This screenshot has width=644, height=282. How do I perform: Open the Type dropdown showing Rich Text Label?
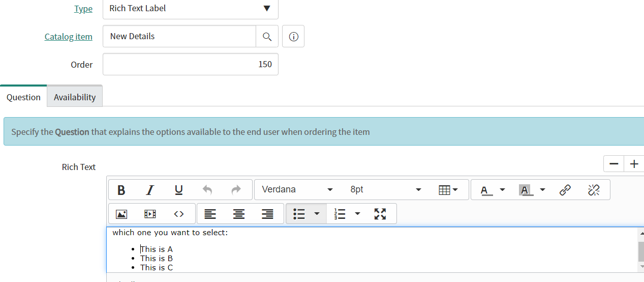[191, 9]
